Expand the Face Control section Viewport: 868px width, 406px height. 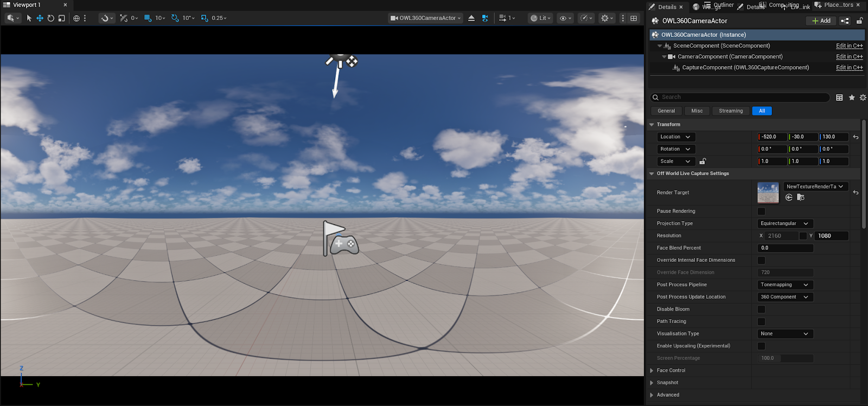(x=652, y=371)
